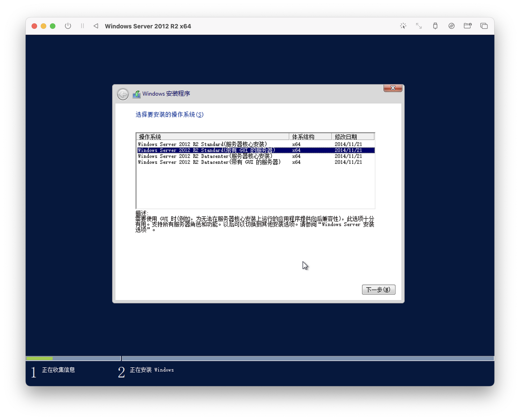Click the macOS yellow minimize button
The height and width of the screenshot is (420, 520).
tap(43, 26)
